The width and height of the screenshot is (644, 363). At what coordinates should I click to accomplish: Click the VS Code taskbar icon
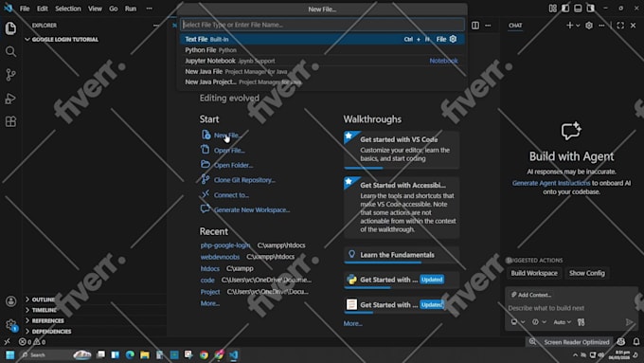pyautogui.click(x=234, y=354)
